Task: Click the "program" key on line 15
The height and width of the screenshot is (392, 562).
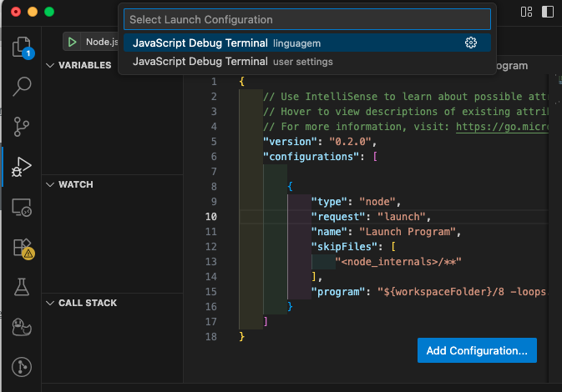Action: pyautogui.click(x=338, y=292)
